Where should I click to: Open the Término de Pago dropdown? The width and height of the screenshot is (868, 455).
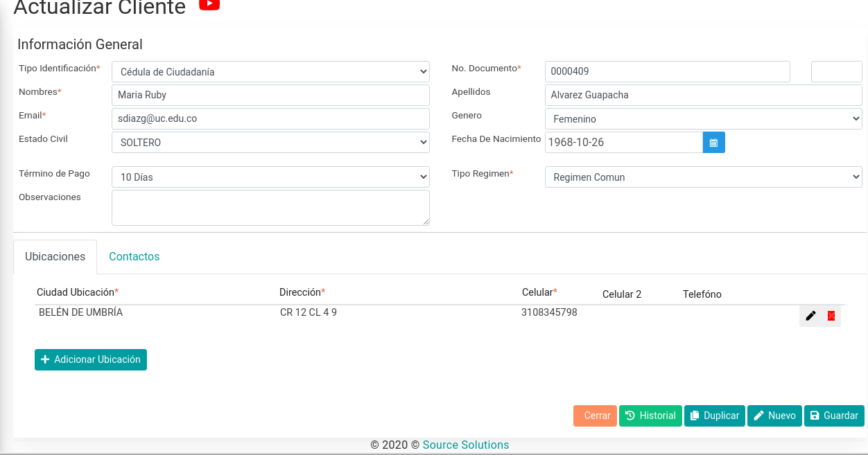pos(270,177)
